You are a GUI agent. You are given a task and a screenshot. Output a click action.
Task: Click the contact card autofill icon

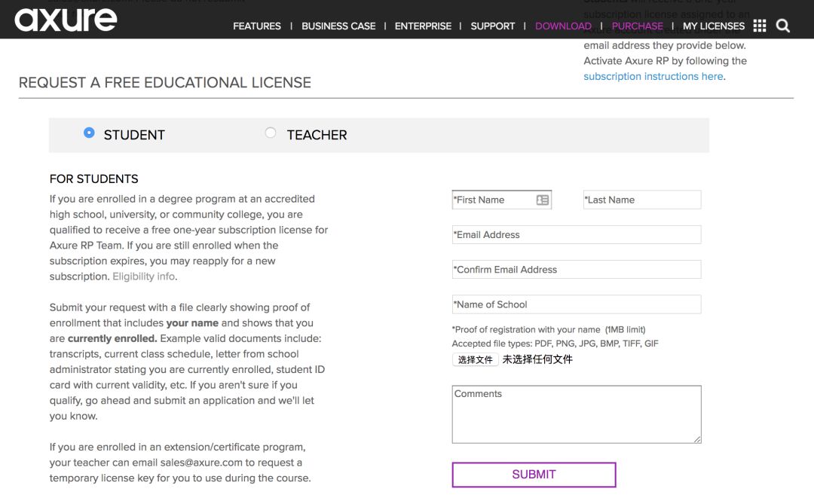pos(543,200)
